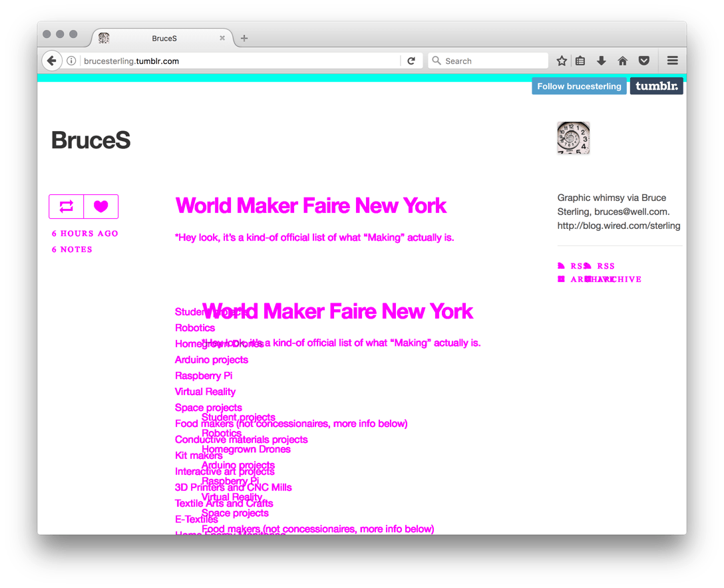Click the Conductive materials projects item
The height and width of the screenshot is (588, 724).
[241, 440]
